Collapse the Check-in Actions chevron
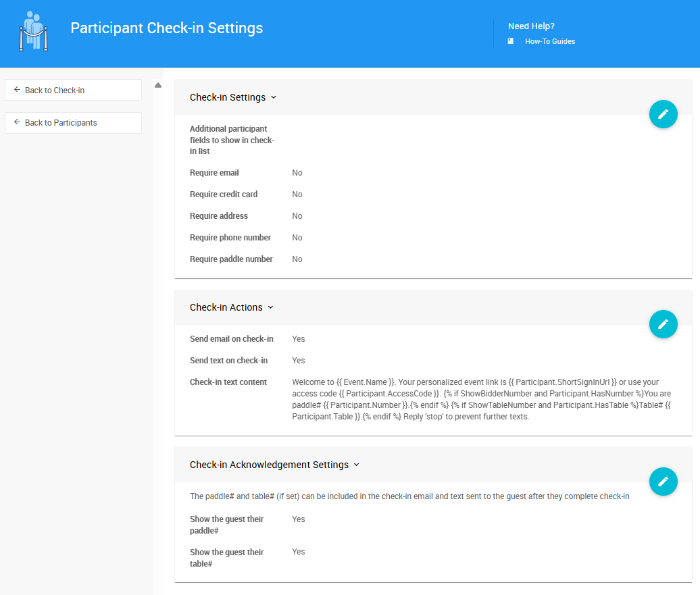The width and height of the screenshot is (700, 595). point(271,307)
